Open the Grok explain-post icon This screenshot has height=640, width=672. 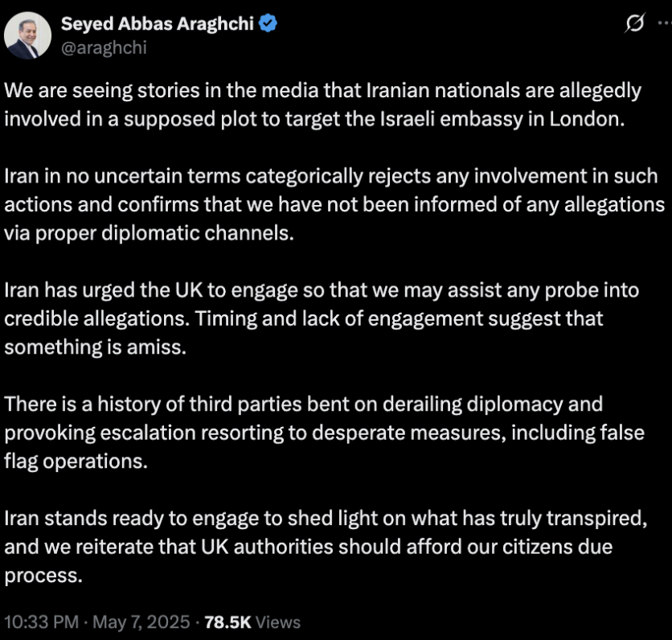pos(635,23)
